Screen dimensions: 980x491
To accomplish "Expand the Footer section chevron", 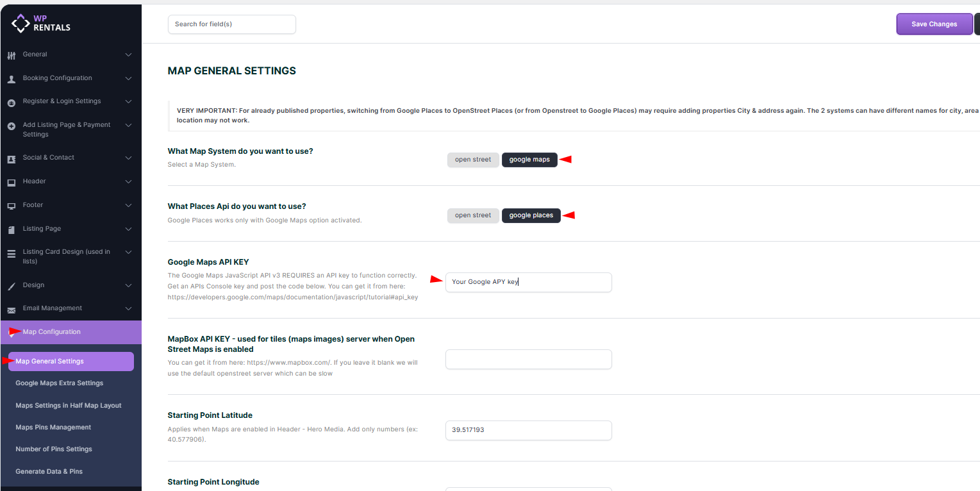I will coord(128,205).
